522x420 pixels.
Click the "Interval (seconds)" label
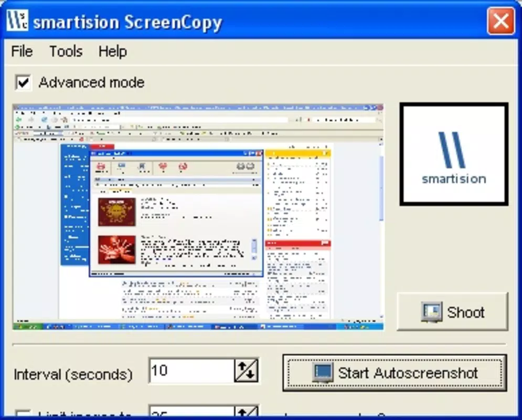coord(73,375)
